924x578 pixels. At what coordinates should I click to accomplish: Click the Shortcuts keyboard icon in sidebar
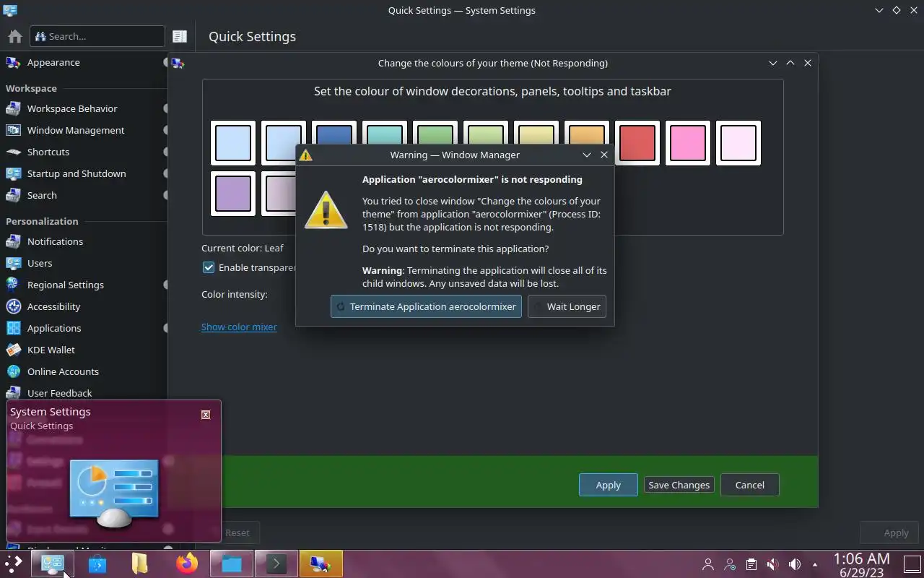(x=13, y=152)
